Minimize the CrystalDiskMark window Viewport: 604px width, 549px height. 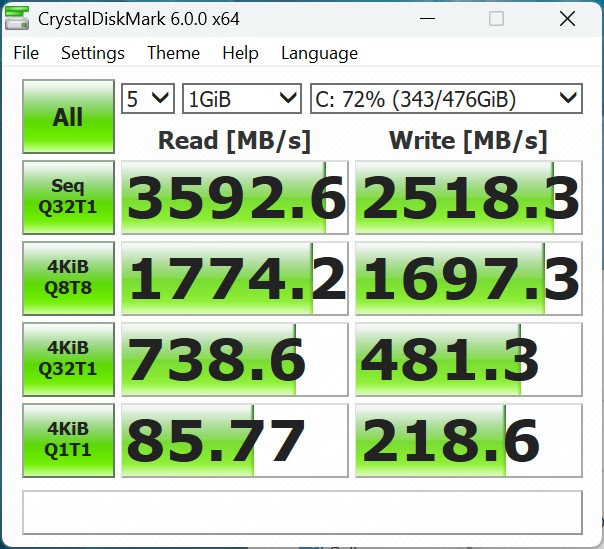[x=427, y=18]
